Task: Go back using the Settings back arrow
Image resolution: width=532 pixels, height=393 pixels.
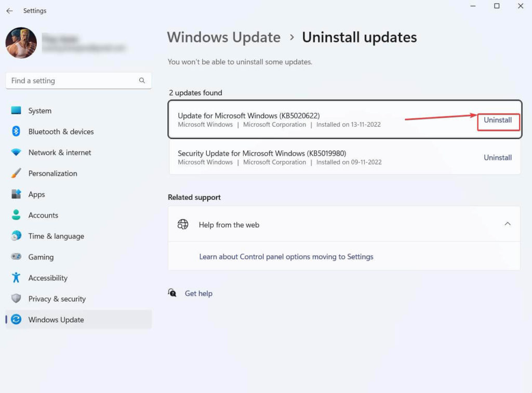Action: pos(9,11)
